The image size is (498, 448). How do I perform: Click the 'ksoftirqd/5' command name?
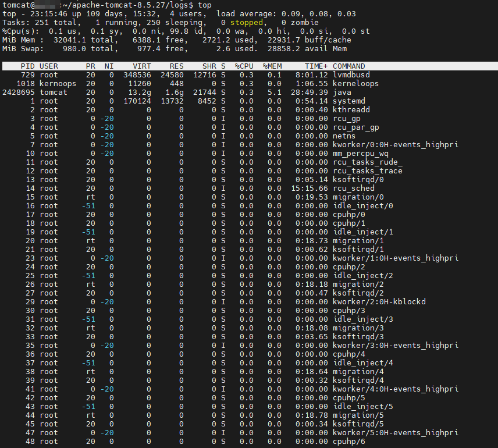[x=358, y=424]
